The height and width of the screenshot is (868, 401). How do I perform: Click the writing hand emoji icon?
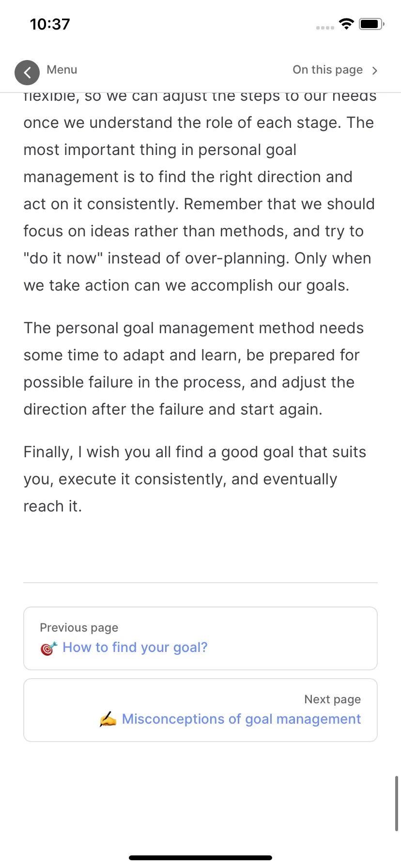(x=108, y=719)
